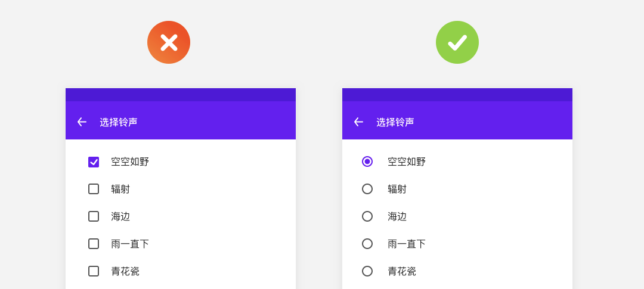
Task: Choose the 海边 radio button
Action: point(367,216)
